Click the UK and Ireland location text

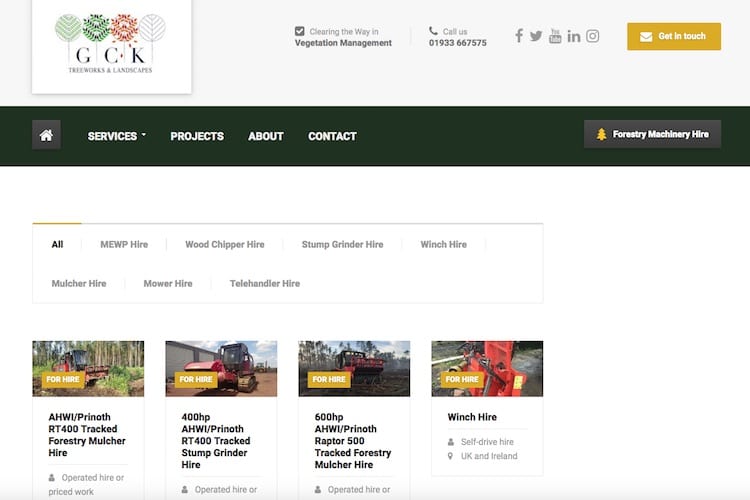489,456
